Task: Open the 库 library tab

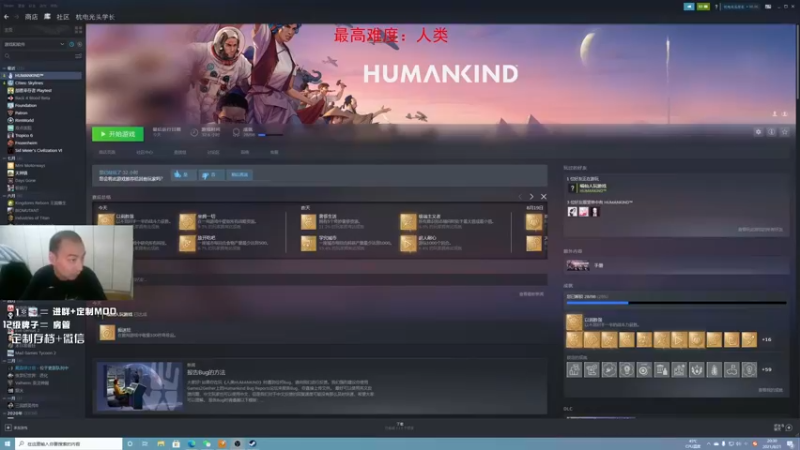Action: pyautogui.click(x=47, y=17)
